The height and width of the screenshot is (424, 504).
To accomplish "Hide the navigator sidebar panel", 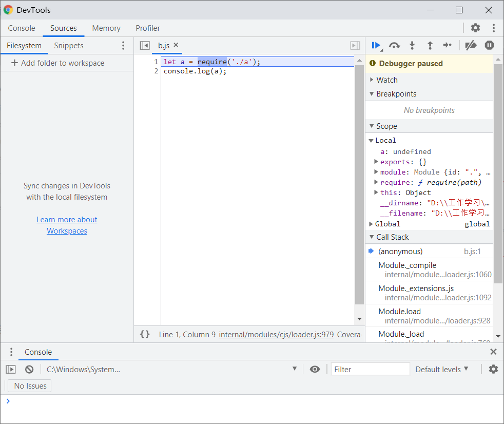I will [145, 46].
